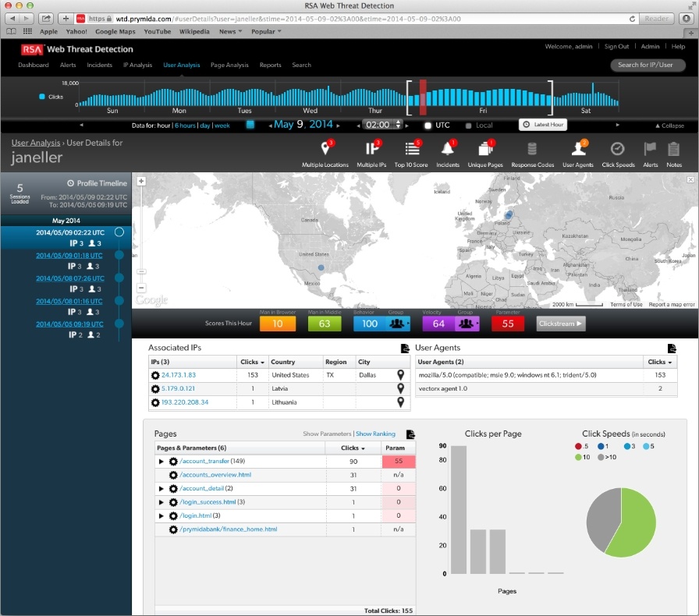699x616 pixels.
Task: Open the Alerts flag icon
Action: point(650,148)
